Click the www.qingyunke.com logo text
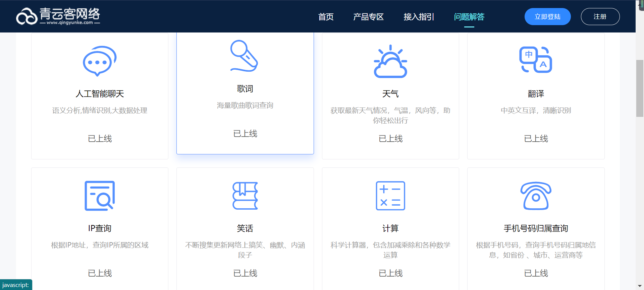 pyautogui.click(x=70, y=23)
